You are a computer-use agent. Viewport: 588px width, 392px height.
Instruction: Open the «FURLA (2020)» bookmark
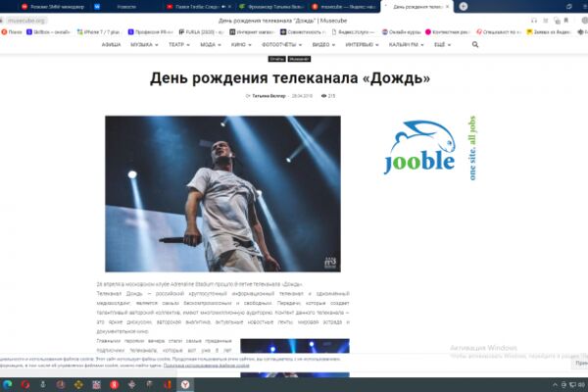[x=201, y=32]
